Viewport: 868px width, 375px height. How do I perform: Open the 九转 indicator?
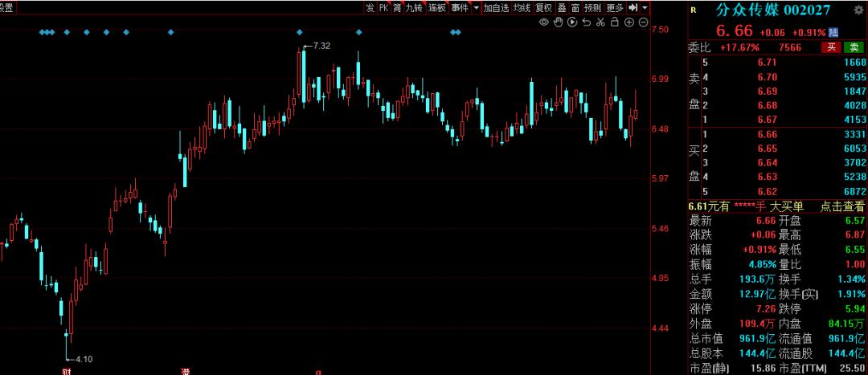(414, 8)
